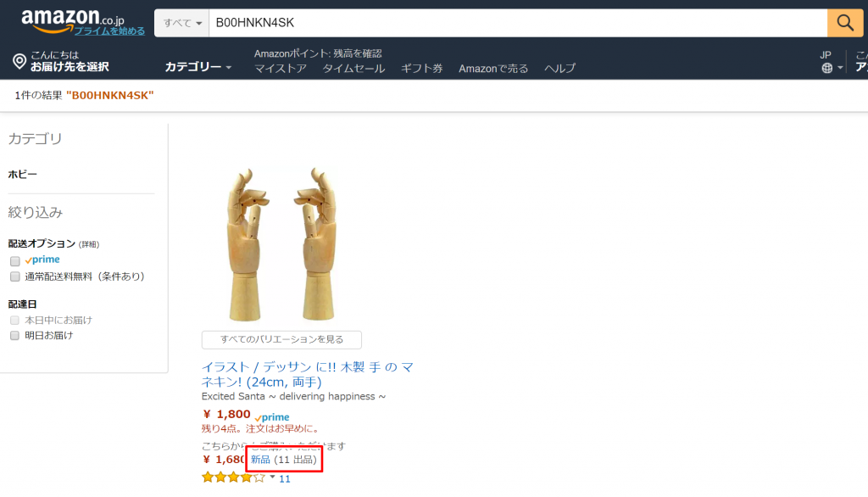868x497 pixels.
Task: Click the 新品 (11 出品) offers link
Action: pos(283,460)
